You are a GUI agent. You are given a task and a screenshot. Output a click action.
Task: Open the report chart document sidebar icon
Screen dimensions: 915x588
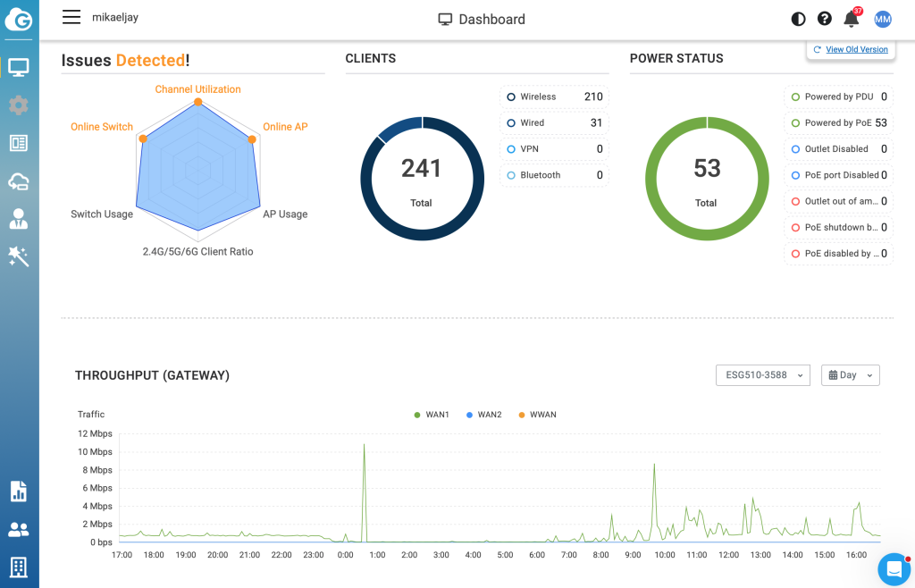tap(19, 491)
